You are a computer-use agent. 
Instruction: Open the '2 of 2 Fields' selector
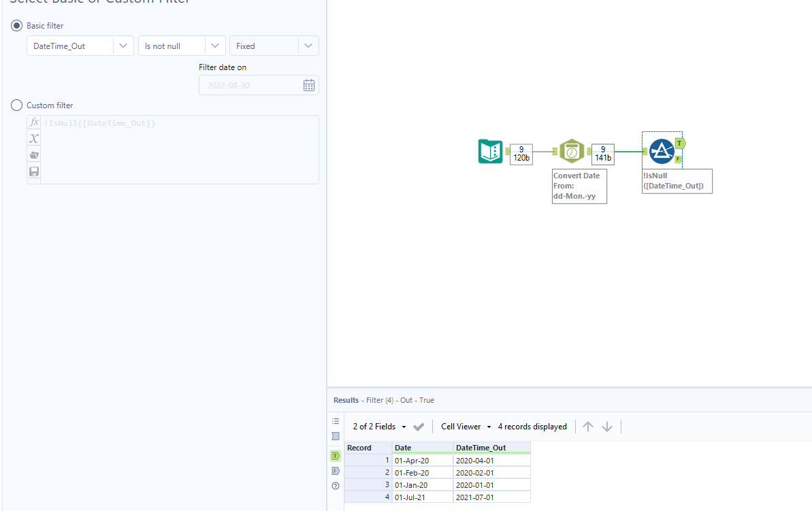[x=376, y=427]
